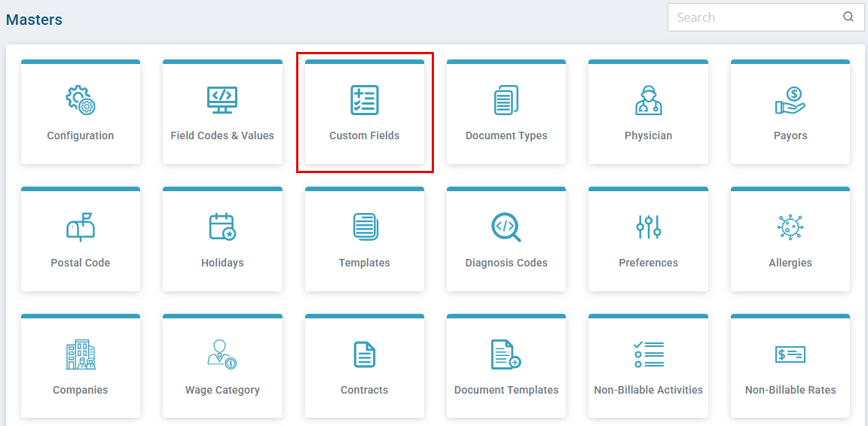Open the Non-Billable Activities list icon
The width and height of the screenshot is (868, 426).
pyautogui.click(x=648, y=354)
